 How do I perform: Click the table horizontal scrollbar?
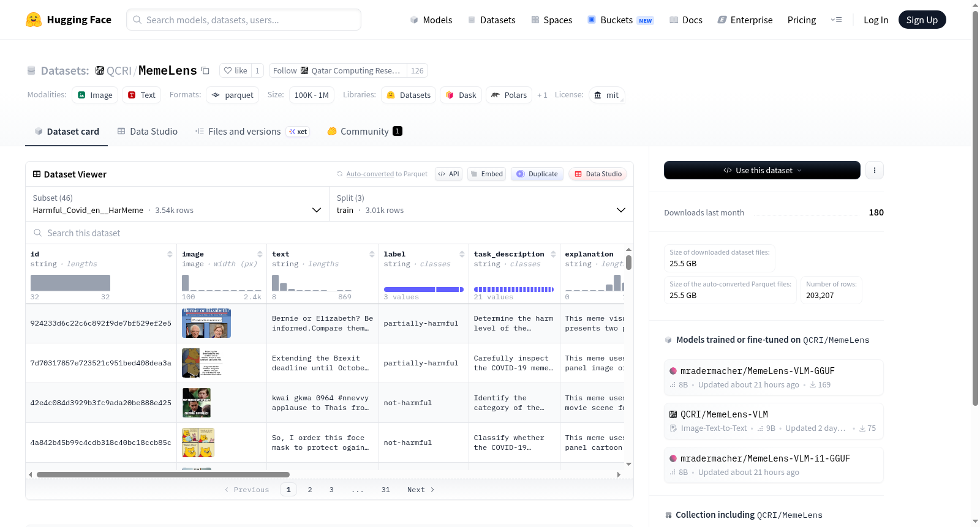point(163,474)
